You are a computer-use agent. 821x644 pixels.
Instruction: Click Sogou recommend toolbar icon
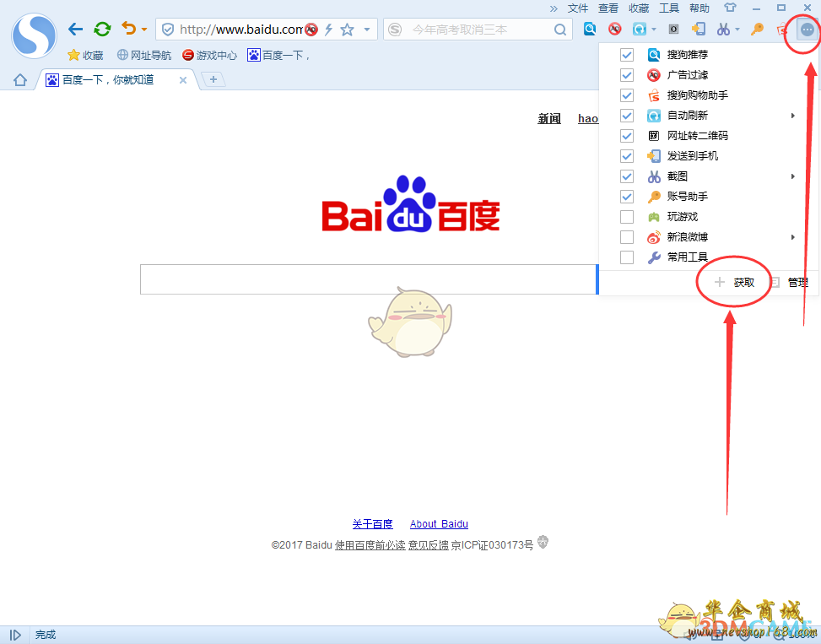click(x=590, y=29)
